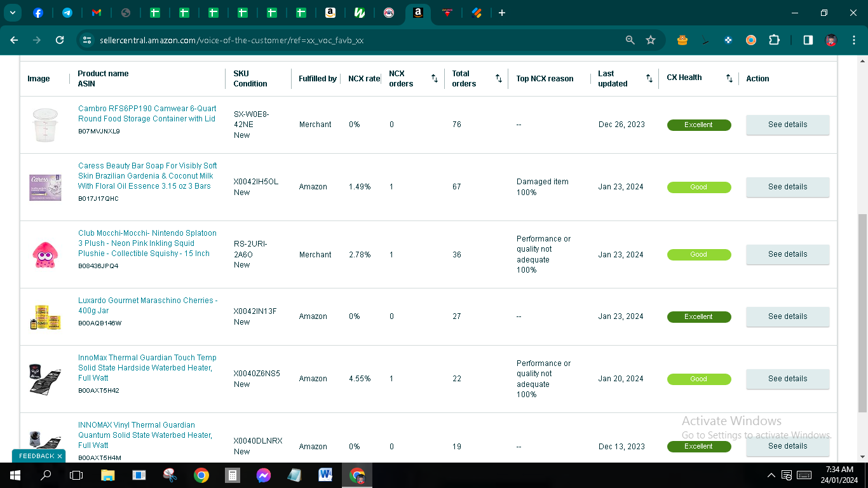Viewport: 868px width, 488px height.
Task: Sort table by Total orders
Action: (499, 79)
